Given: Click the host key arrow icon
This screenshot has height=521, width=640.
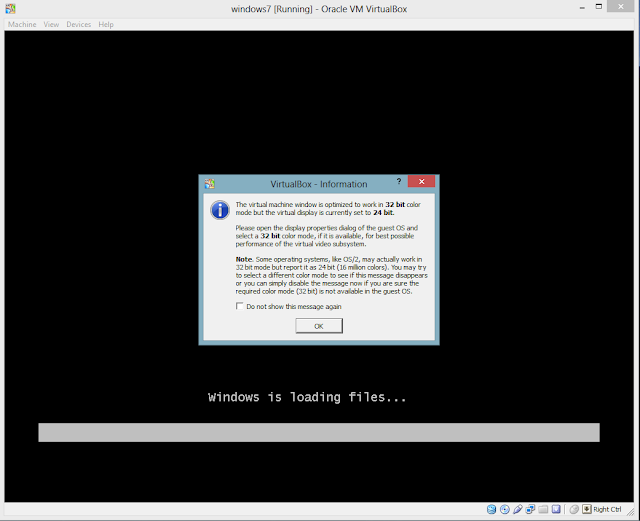Looking at the screenshot, I should pos(587,509).
